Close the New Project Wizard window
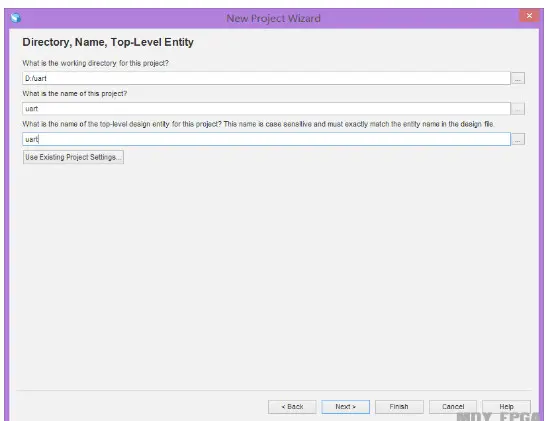The width and height of the screenshot is (546, 421). coord(529,16)
